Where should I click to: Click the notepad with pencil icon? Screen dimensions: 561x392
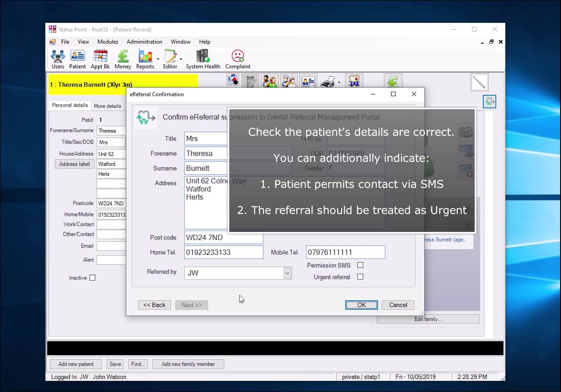(x=250, y=81)
